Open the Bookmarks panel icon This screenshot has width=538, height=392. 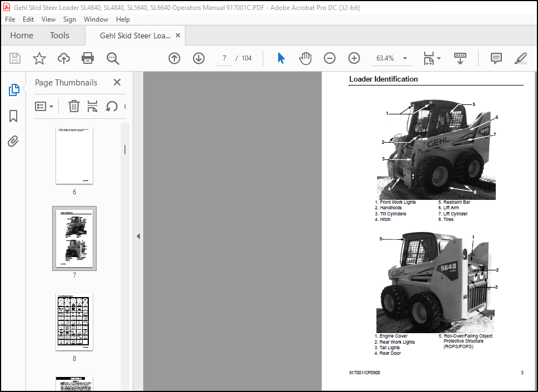[13, 116]
